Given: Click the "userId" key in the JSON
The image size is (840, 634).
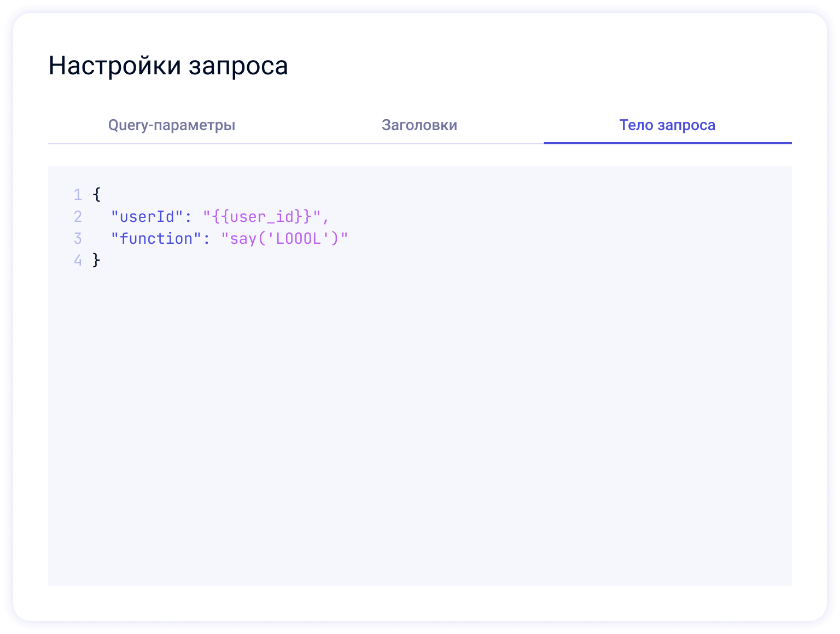Looking at the screenshot, I should (147, 217).
